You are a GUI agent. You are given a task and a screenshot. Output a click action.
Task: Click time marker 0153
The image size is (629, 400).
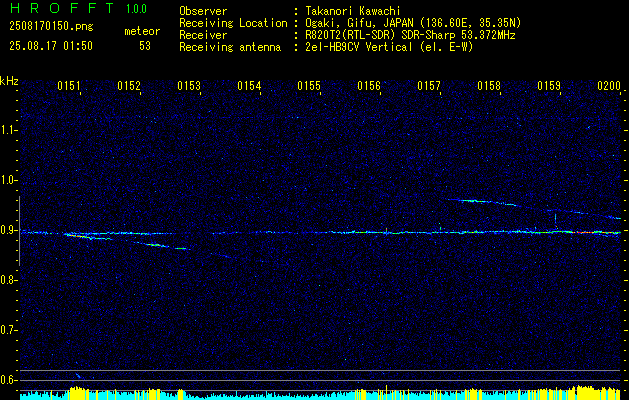point(189,86)
